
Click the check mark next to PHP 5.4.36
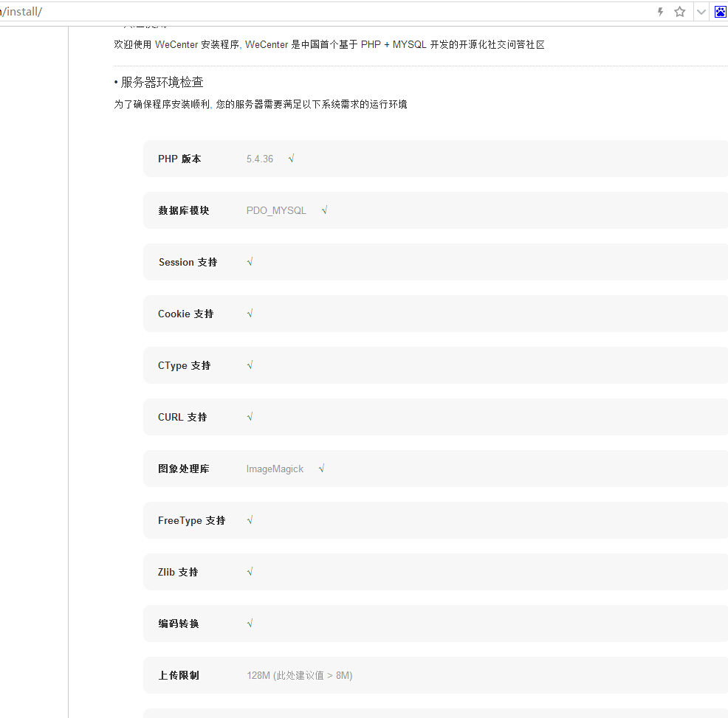click(292, 159)
